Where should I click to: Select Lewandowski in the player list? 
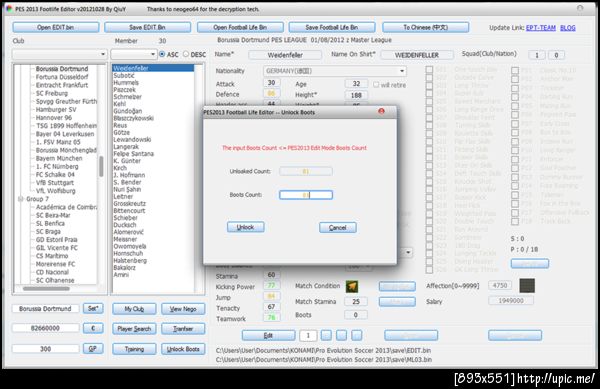click(132, 140)
